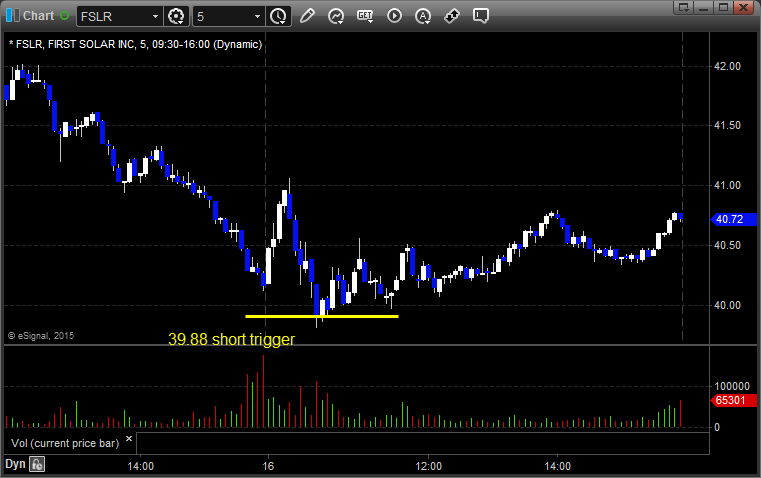Click the 16 date axis label
The image size is (761, 478).
pyautogui.click(x=268, y=466)
